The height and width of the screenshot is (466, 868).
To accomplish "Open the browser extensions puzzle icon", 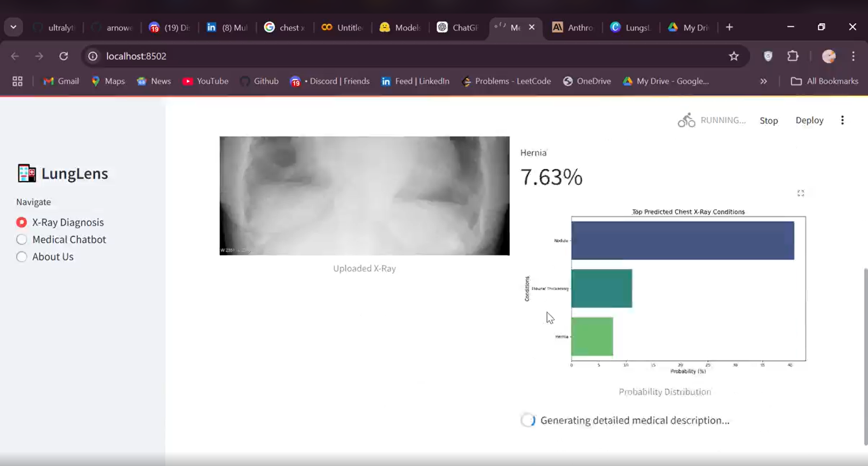I will 792,56.
